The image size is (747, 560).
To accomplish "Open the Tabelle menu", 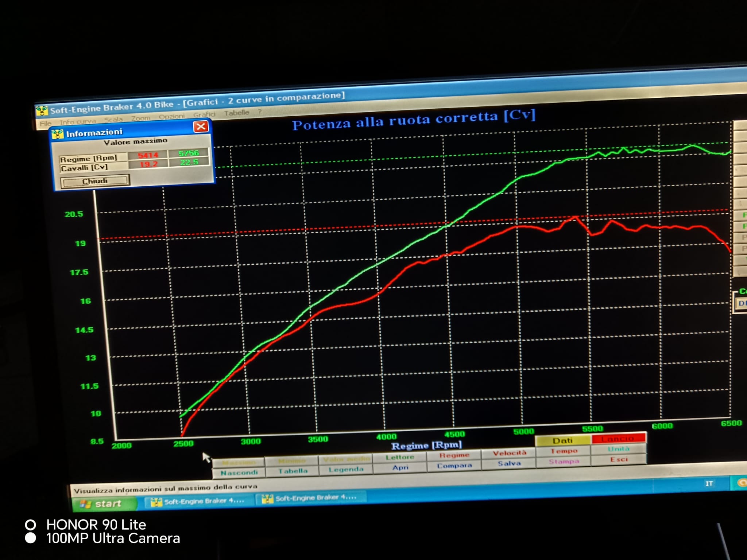I will click(236, 113).
